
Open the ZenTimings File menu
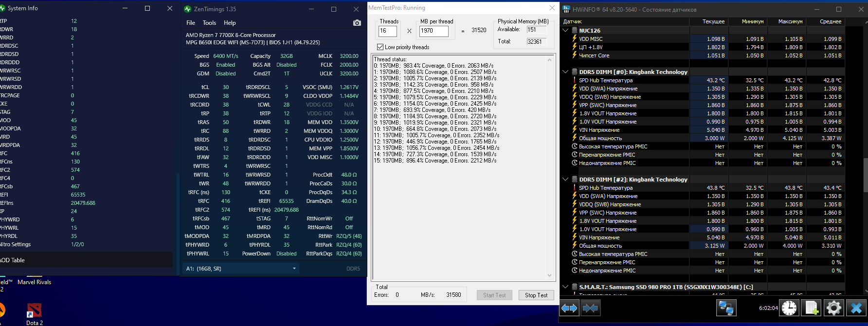click(191, 23)
